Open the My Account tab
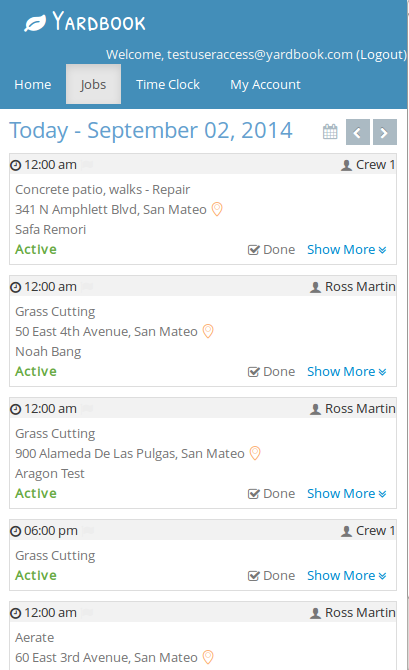 265,85
